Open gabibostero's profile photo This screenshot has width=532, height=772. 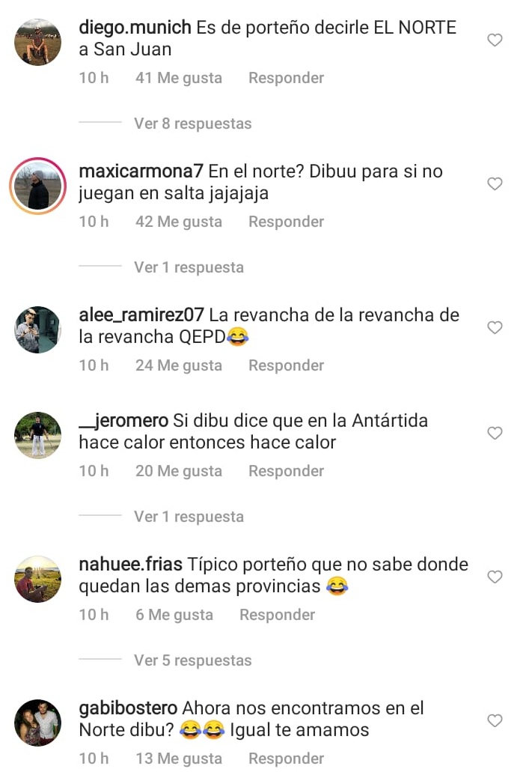coord(38,723)
